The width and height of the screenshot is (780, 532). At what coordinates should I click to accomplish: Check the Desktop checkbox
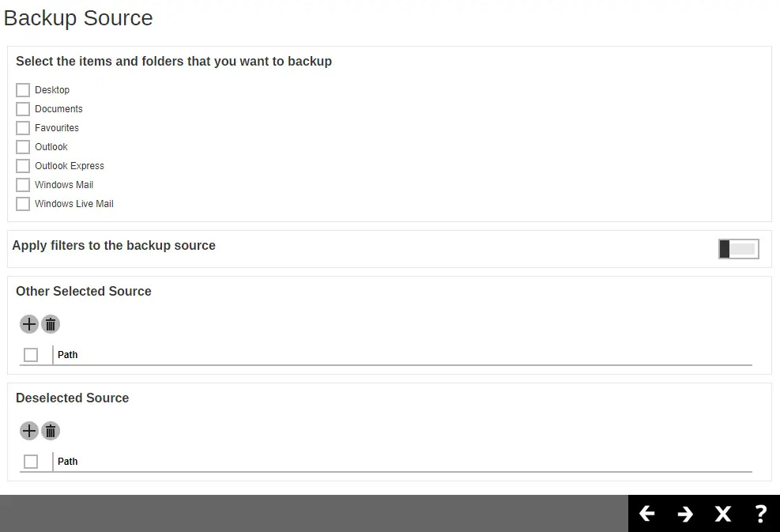click(x=23, y=90)
